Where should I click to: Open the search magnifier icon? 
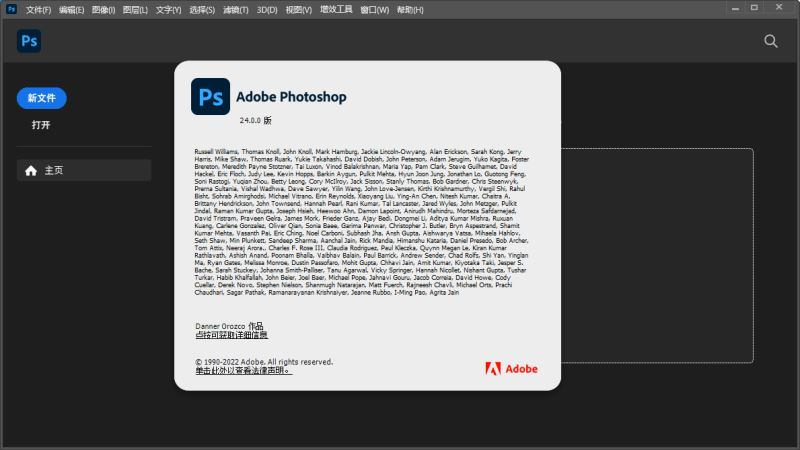770,41
